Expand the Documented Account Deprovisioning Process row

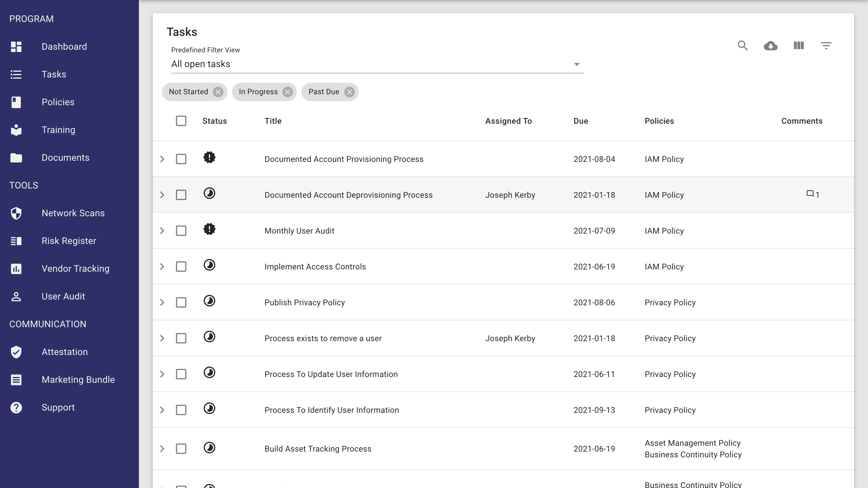point(162,195)
